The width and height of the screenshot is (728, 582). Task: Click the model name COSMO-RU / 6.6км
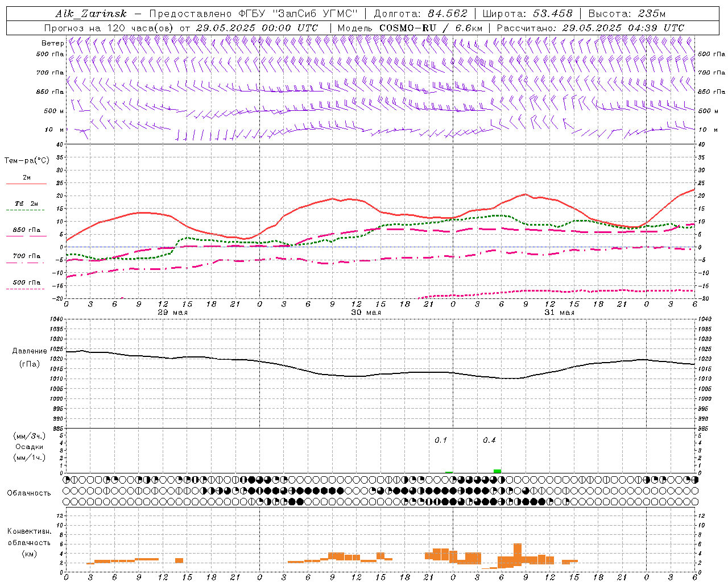coord(431,28)
